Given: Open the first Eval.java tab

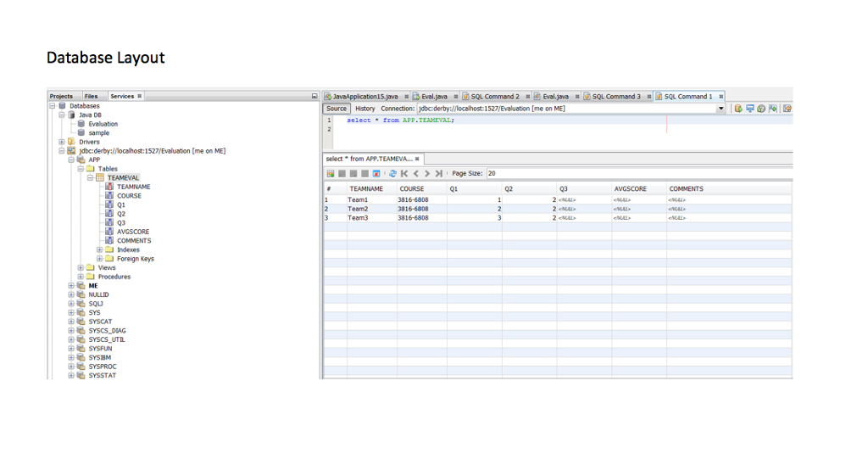Looking at the screenshot, I should point(434,97).
